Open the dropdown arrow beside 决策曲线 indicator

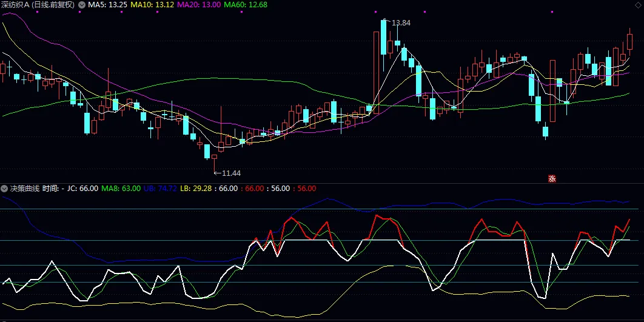click(x=4, y=189)
